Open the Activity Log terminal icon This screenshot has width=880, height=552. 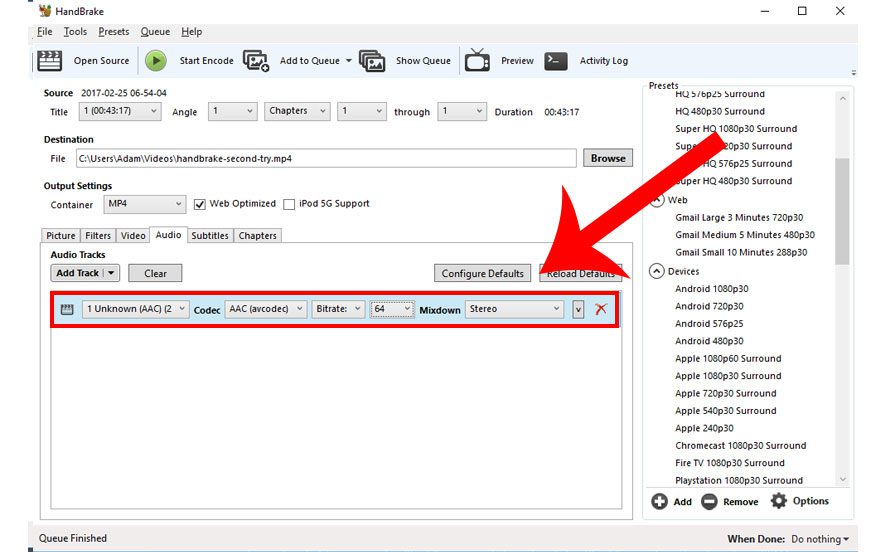click(x=556, y=61)
